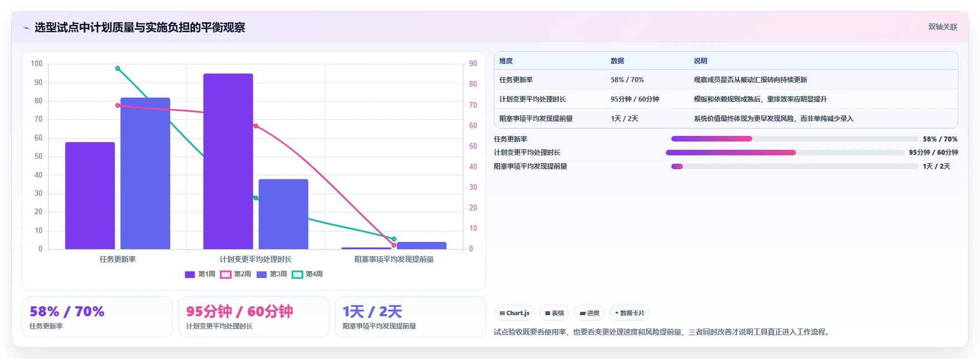Click the Chart.js chip

click(x=514, y=313)
